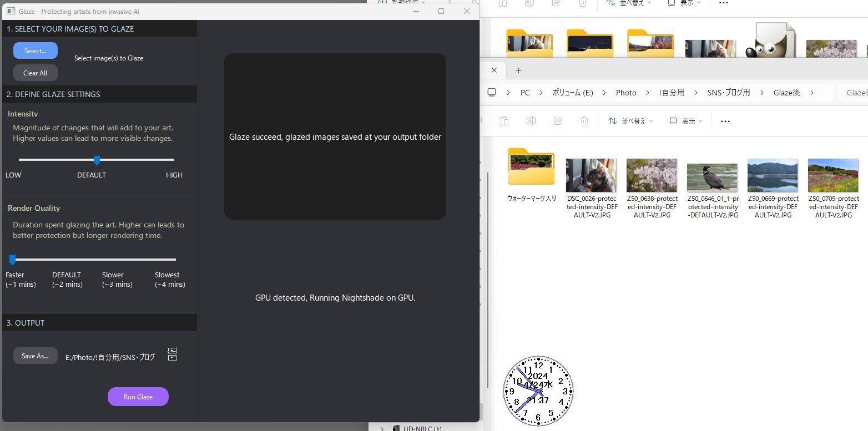Image resolution: width=868 pixels, height=431 pixels.
Task: Open the more options (...) menu in front Explorer
Action: [x=725, y=121]
